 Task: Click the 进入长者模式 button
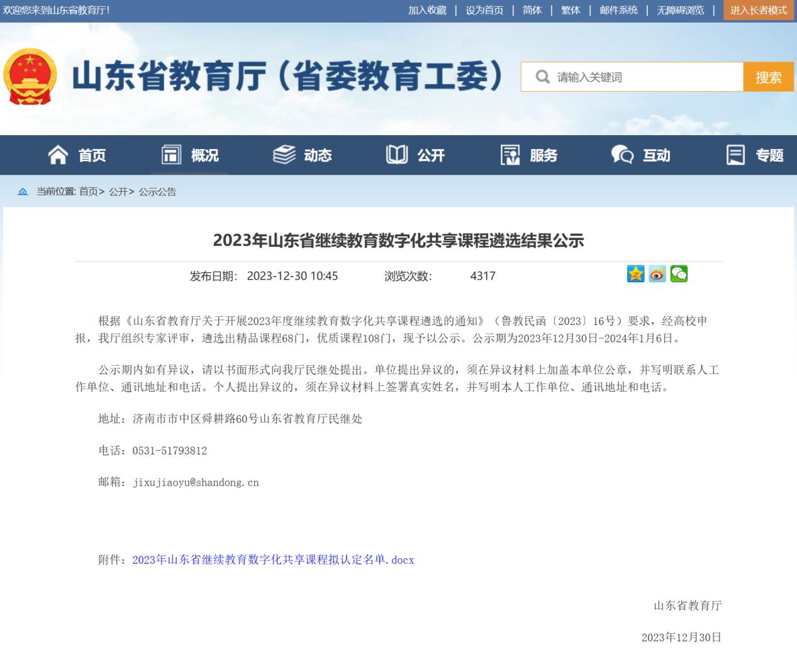point(759,10)
